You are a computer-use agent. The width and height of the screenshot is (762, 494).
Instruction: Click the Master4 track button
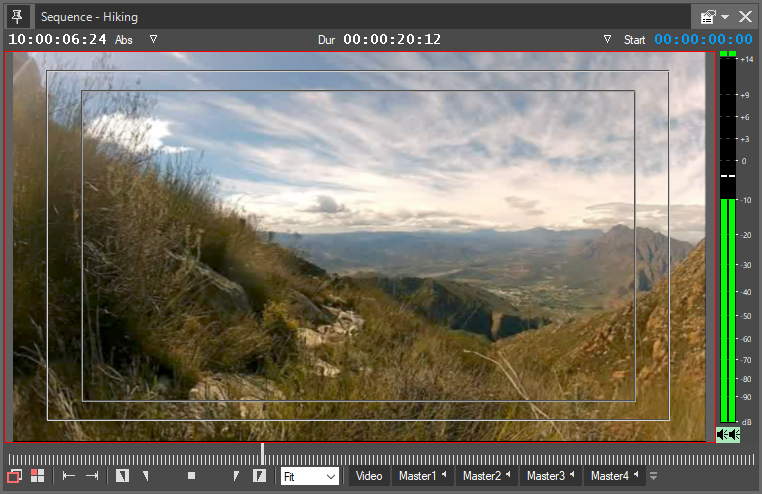[x=614, y=477]
